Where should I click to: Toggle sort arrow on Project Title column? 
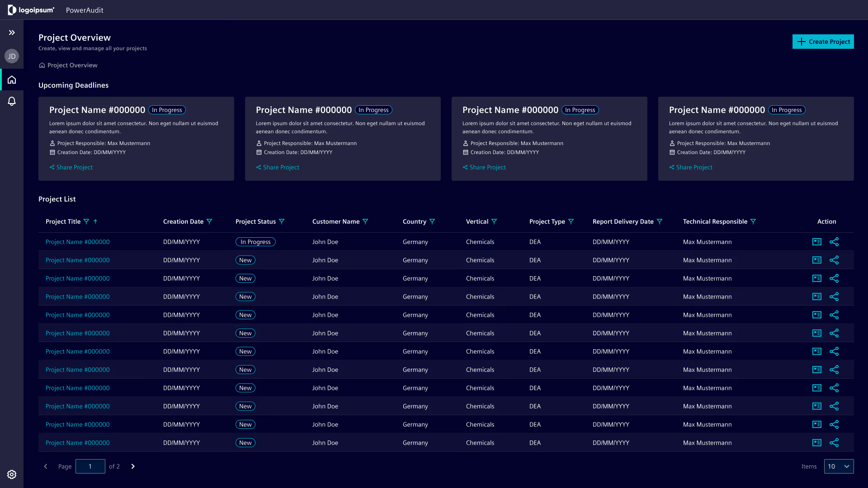point(95,221)
